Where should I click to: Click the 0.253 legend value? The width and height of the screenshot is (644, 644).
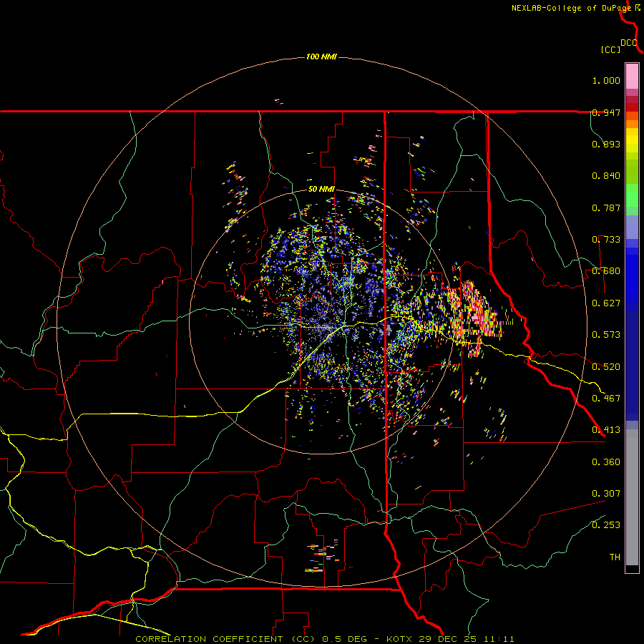[x=606, y=525]
